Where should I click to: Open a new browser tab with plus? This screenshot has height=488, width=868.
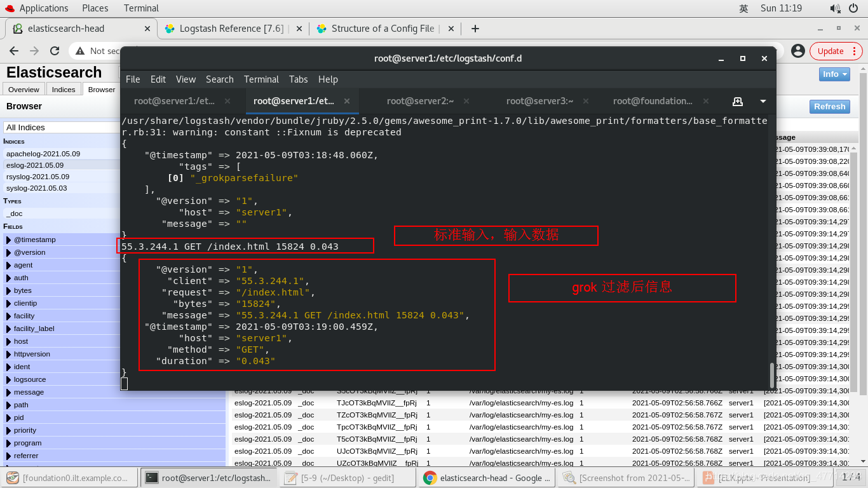[x=475, y=29]
